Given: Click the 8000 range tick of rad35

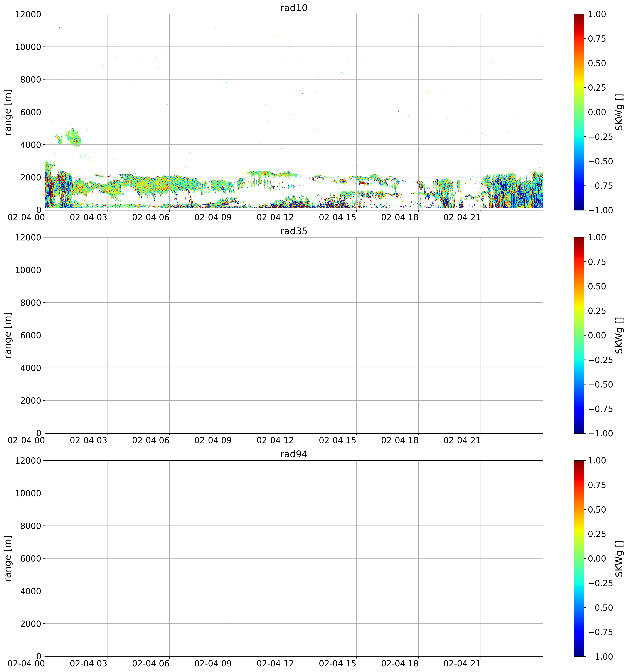Looking at the screenshot, I should point(31,303).
